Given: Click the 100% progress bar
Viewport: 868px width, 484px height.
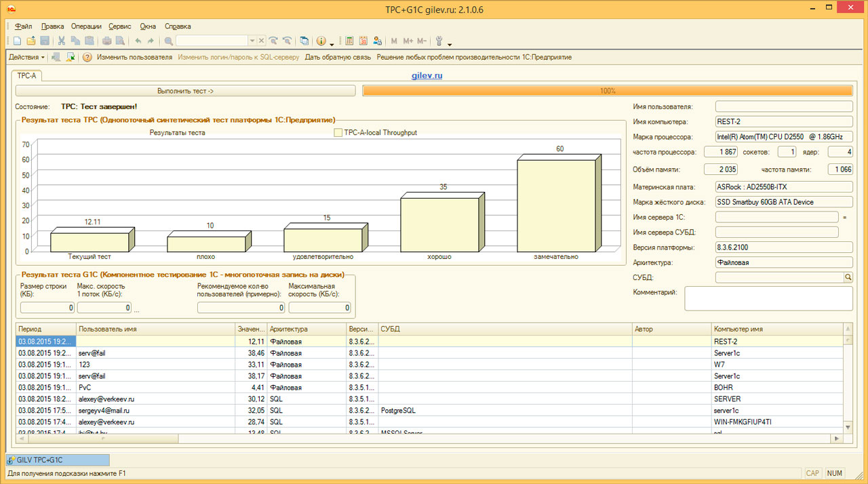Looking at the screenshot, I should [x=608, y=91].
